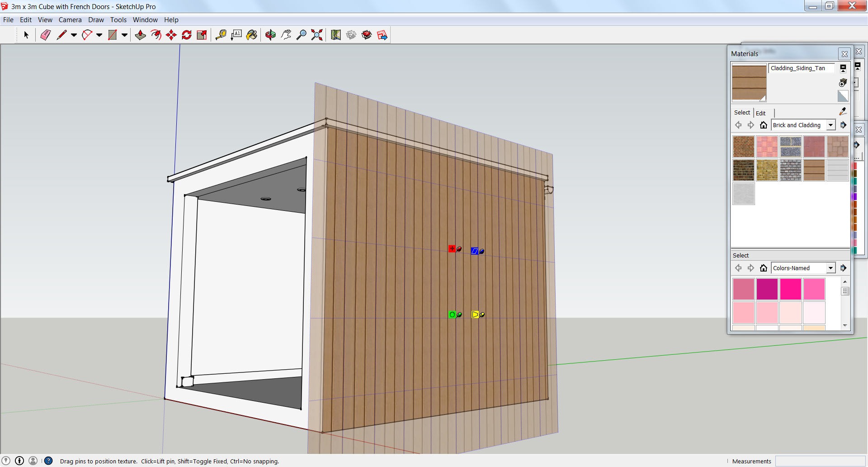
Task: Choose the Pan hand tool
Action: [x=286, y=35]
